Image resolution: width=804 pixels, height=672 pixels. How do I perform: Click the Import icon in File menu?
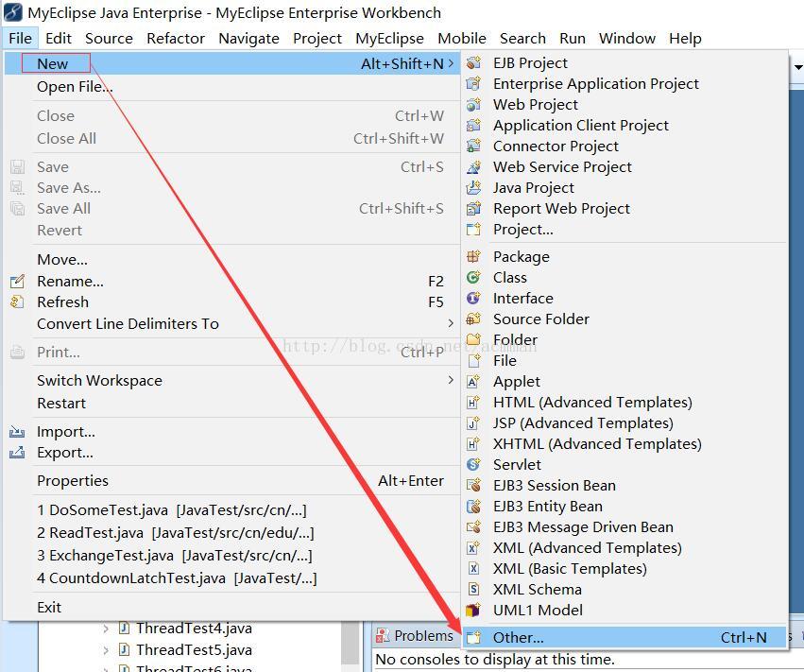tap(17, 432)
